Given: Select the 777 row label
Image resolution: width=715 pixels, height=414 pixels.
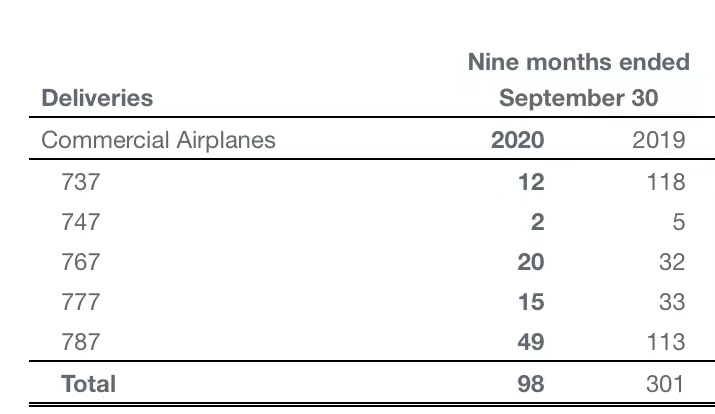Looking at the screenshot, I should click(80, 302).
